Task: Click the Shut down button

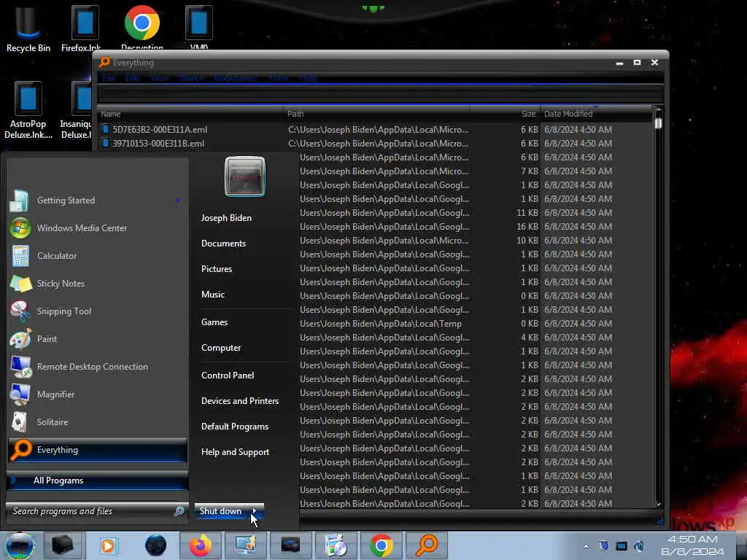Action: click(x=221, y=511)
